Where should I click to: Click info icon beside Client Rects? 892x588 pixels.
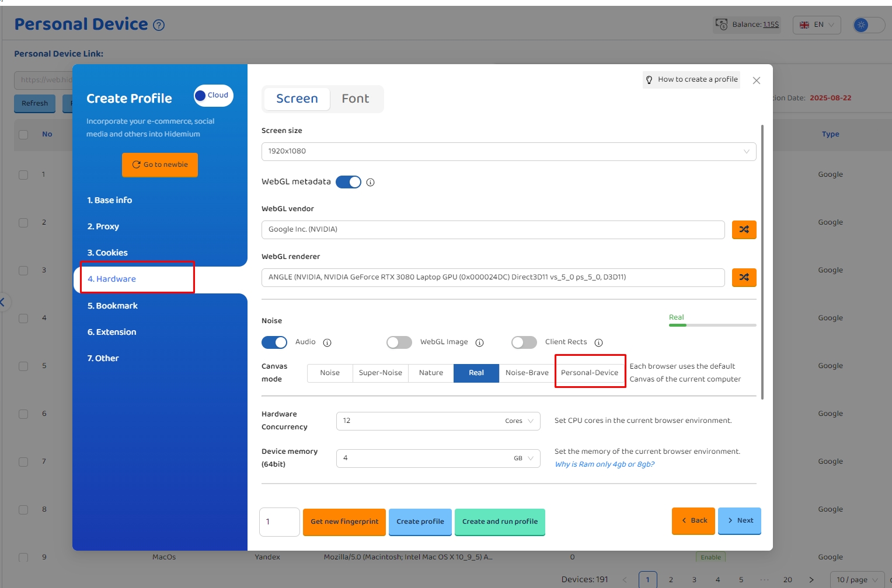598,343
